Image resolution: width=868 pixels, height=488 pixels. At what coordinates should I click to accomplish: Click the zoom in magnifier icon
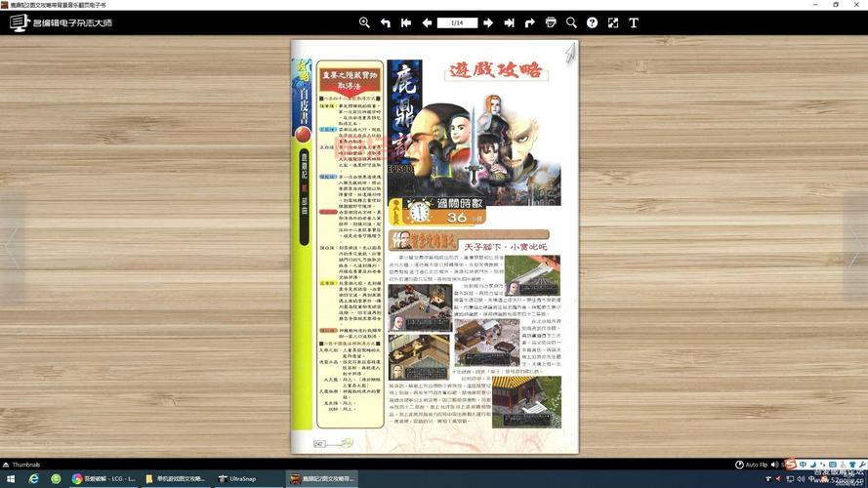pos(364,22)
